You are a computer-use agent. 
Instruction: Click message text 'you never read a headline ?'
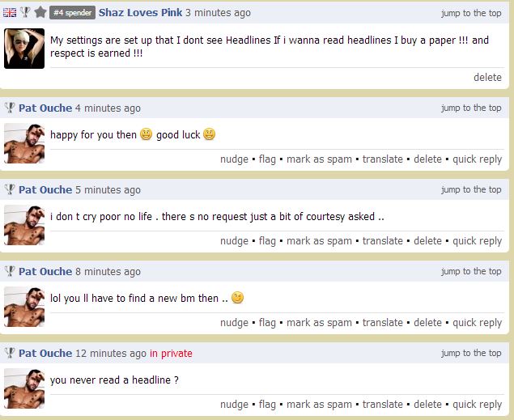[x=114, y=380]
